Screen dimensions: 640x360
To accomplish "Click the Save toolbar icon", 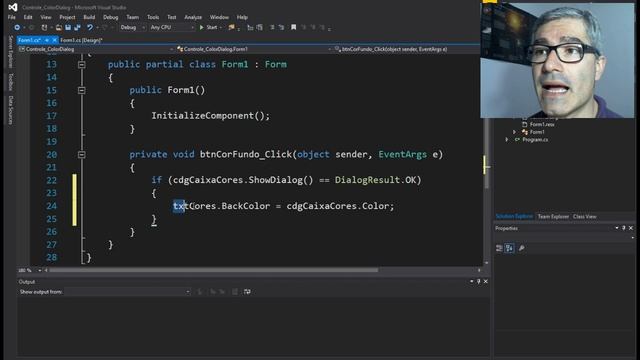I will pyautogui.click(x=68, y=27).
